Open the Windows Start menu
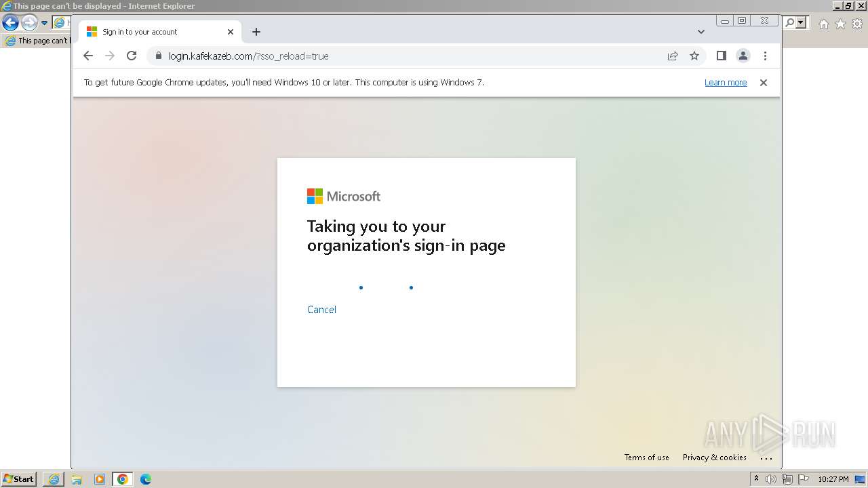The width and height of the screenshot is (868, 488). [19, 479]
